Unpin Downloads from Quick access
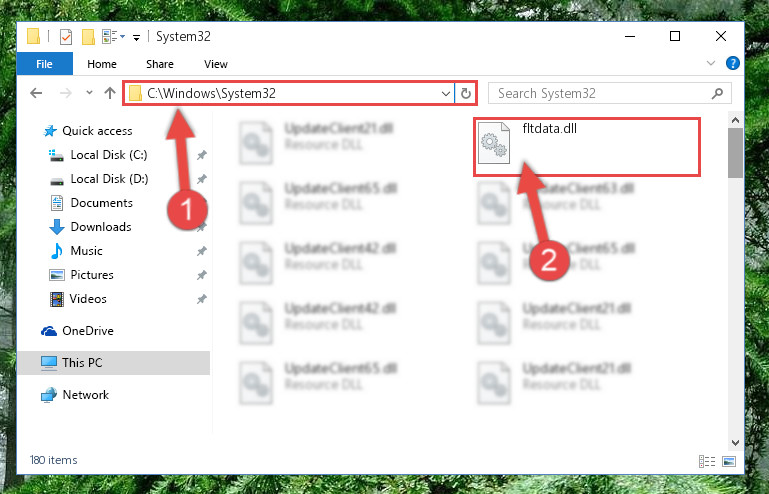 pos(201,227)
